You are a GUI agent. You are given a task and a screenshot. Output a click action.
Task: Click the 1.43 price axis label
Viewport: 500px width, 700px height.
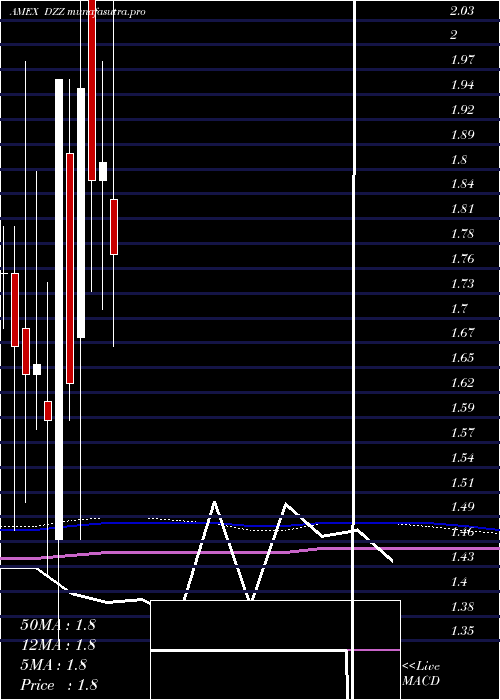pos(462,557)
